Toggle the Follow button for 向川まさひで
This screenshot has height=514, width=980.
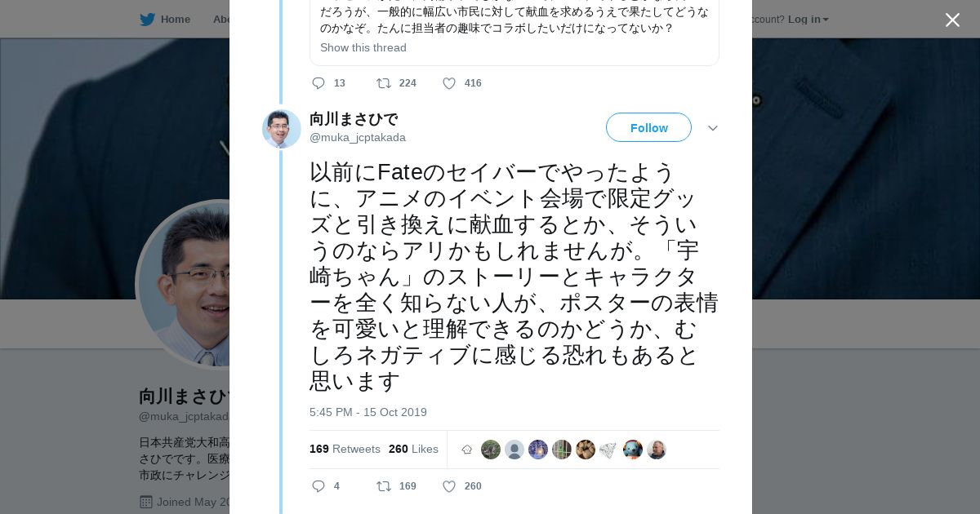pos(648,128)
